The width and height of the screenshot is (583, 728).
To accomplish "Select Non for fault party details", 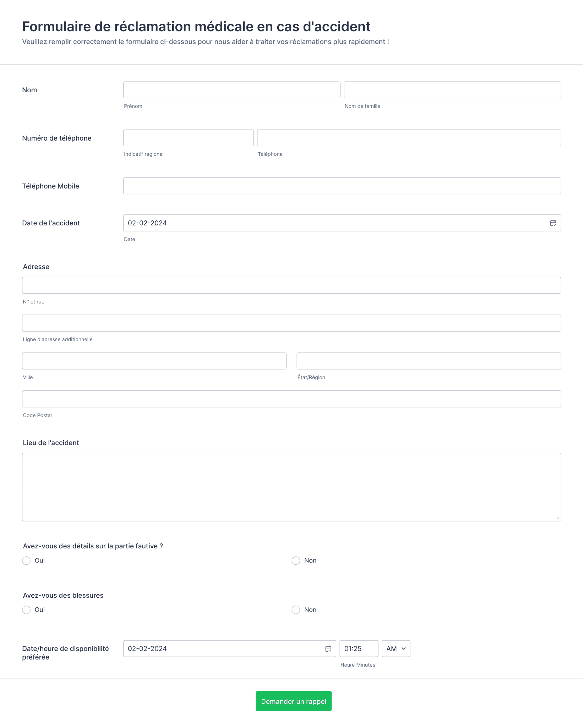I will coord(296,560).
